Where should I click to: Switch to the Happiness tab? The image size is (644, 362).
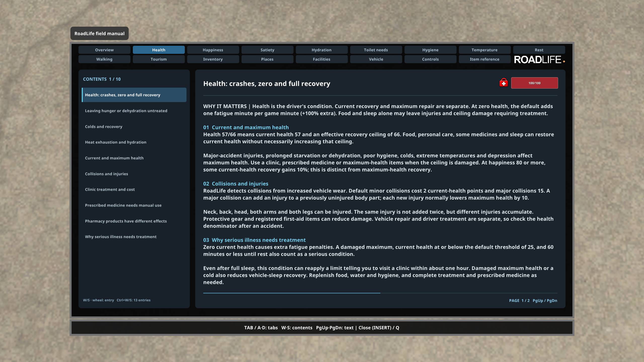click(x=213, y=50)
